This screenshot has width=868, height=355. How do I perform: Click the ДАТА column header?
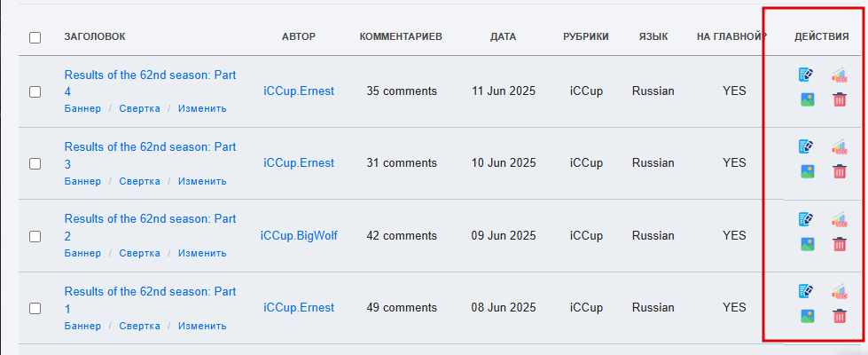click(503, 36)
